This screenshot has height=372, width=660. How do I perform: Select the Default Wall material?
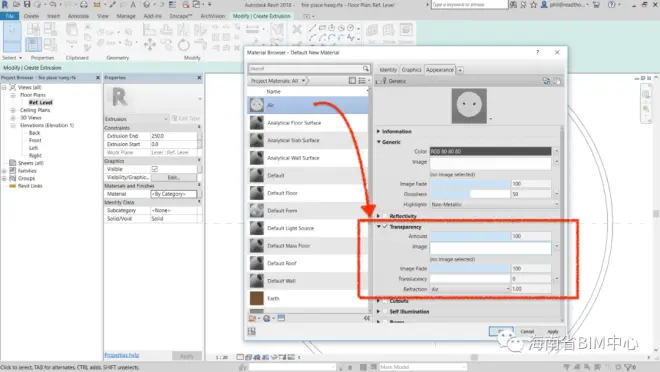309,281
